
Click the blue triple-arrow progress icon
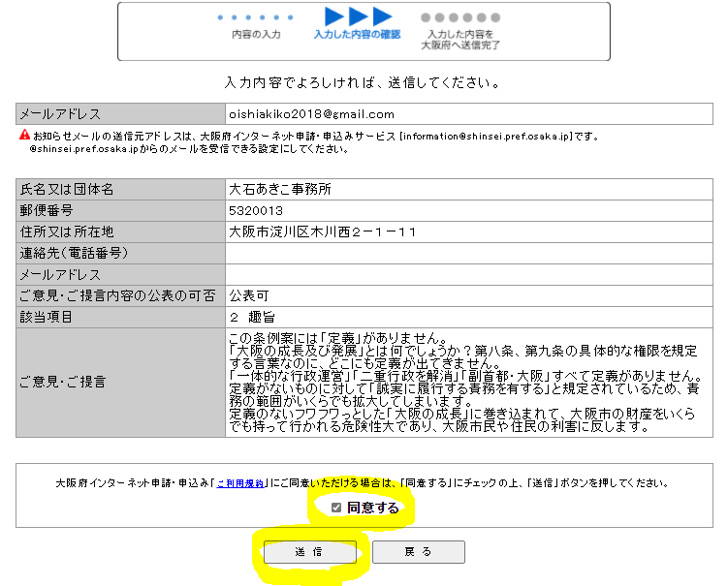[x=358, y=16]
